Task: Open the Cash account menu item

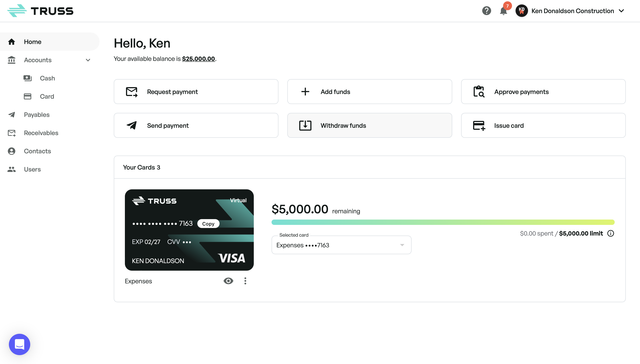Action: 47,78
